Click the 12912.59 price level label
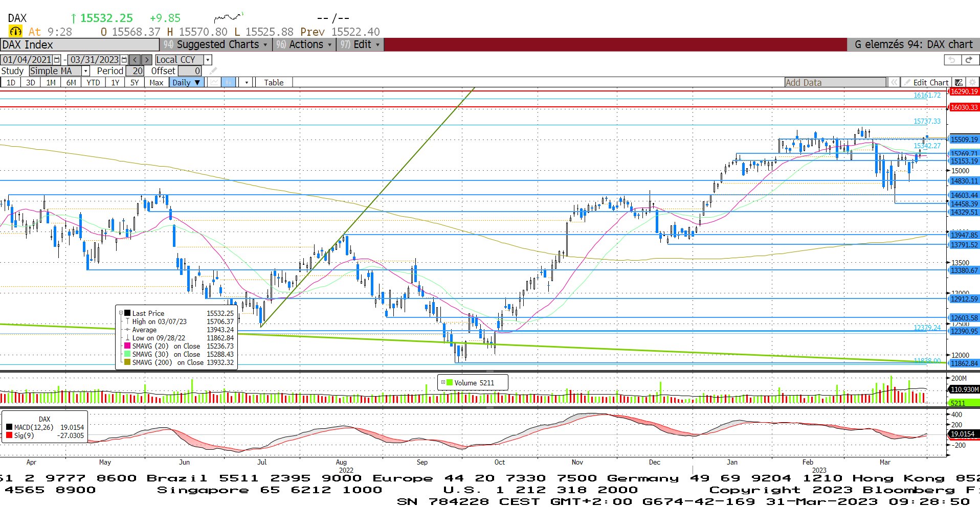 click(x=964, y=299)
